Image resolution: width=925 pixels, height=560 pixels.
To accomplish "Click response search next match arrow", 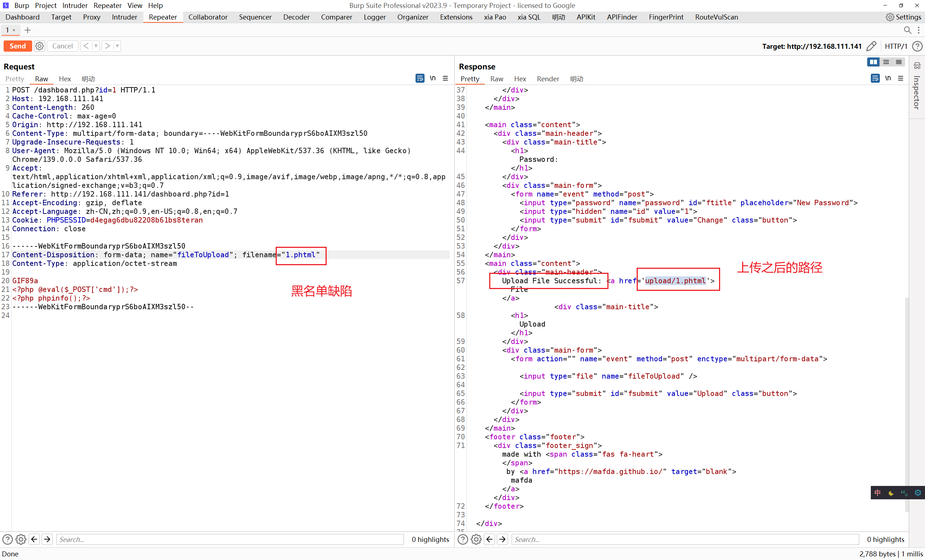I will pos(502,539).
